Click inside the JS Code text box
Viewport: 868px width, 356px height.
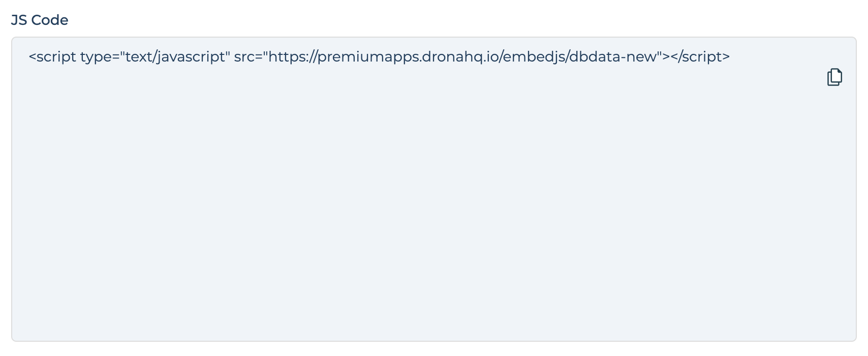tap(434, 189)
